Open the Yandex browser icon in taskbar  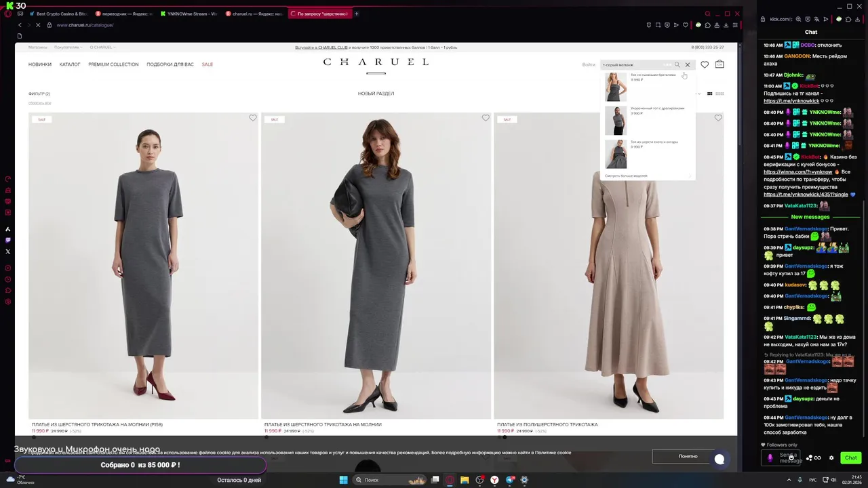tap(495, 480)
